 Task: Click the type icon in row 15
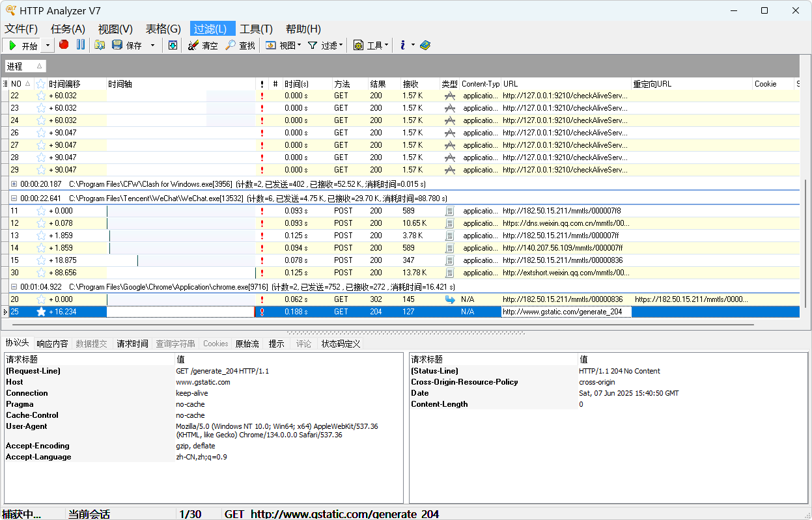(449, 260)
